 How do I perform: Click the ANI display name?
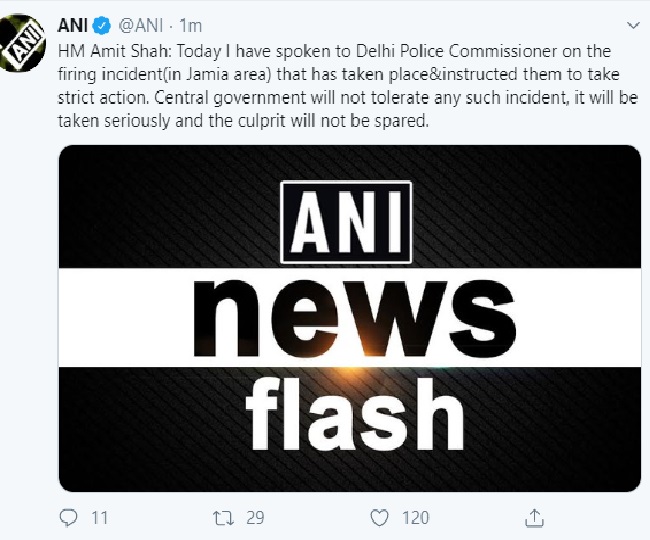point(73,24)
